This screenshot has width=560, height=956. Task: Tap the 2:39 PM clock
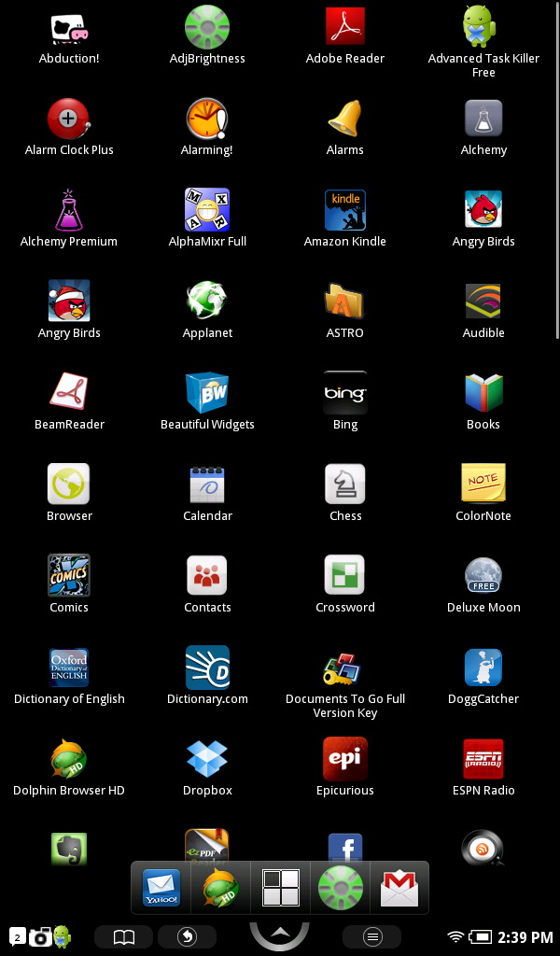coord(525,936)
